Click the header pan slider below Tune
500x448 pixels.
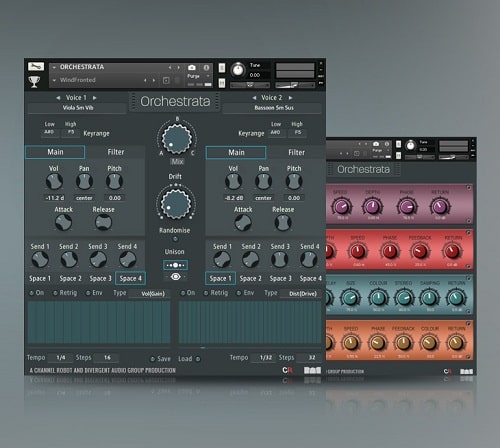(x=249, y=85)
